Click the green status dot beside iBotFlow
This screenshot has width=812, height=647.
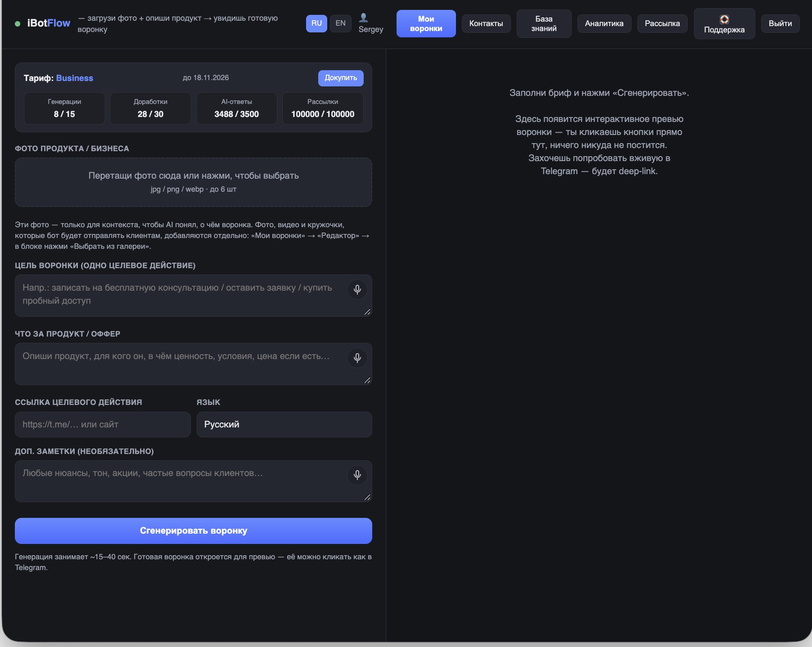tap(18, 24)
